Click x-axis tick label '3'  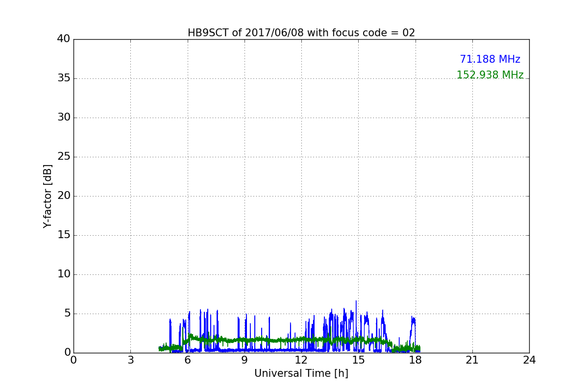(130, 360)
